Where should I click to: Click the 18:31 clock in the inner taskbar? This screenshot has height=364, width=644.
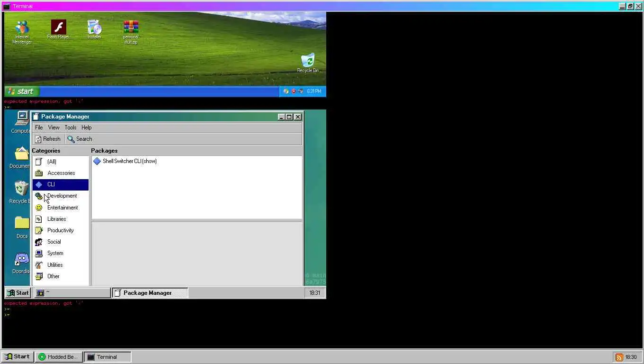point(315,293)
